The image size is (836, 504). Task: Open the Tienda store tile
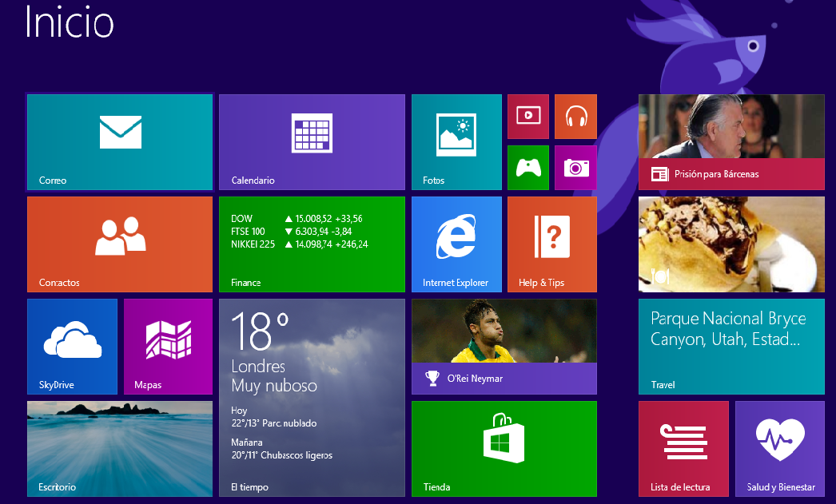[x=504, y=449]
